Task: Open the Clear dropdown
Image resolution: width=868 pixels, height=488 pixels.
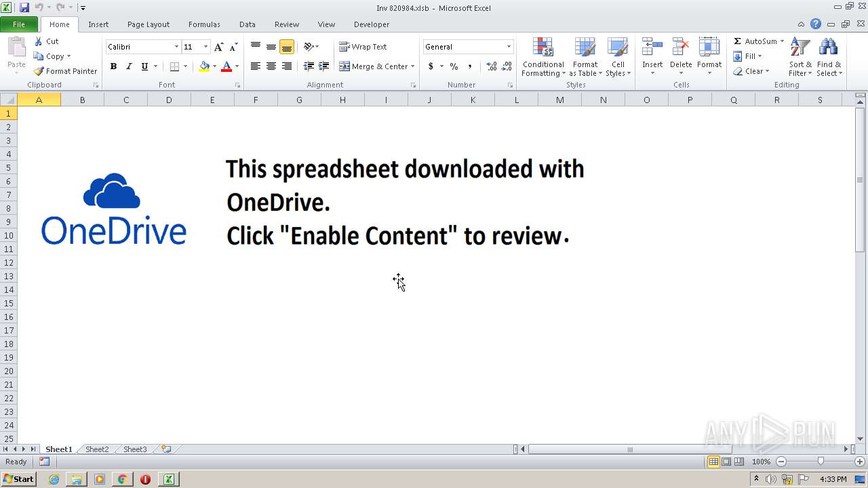Action: click(751, 71)
